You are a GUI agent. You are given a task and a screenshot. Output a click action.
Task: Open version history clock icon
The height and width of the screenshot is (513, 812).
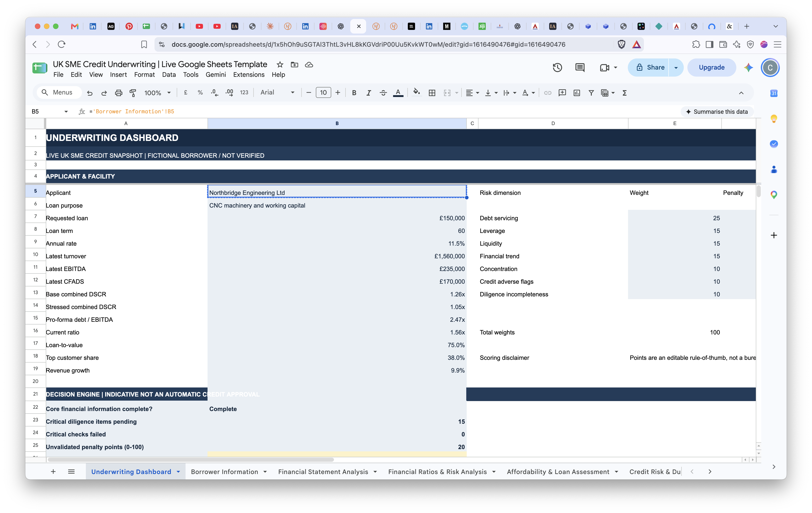(557, 68)
